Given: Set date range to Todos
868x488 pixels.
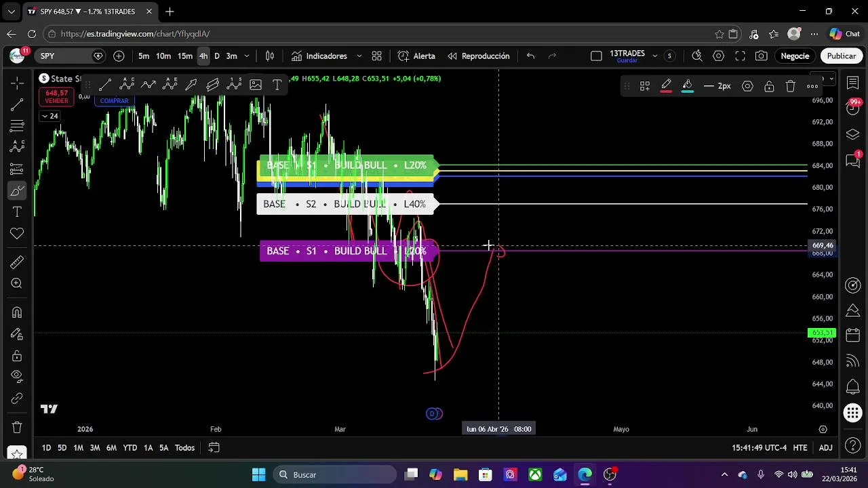Looking at the screenshot, I should (184, 448).
